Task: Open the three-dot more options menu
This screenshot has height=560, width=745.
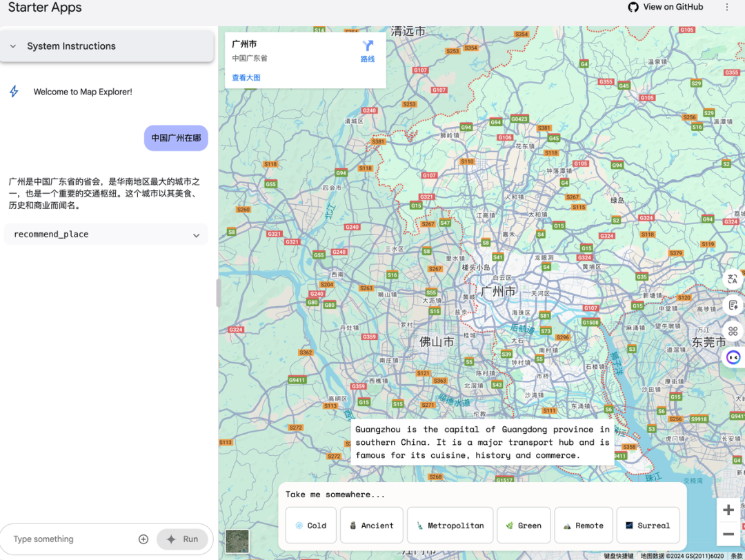Action: click(x=726, y=7)
